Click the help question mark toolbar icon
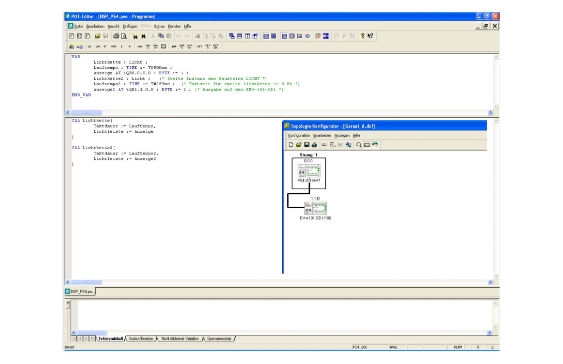 point(363,36)
